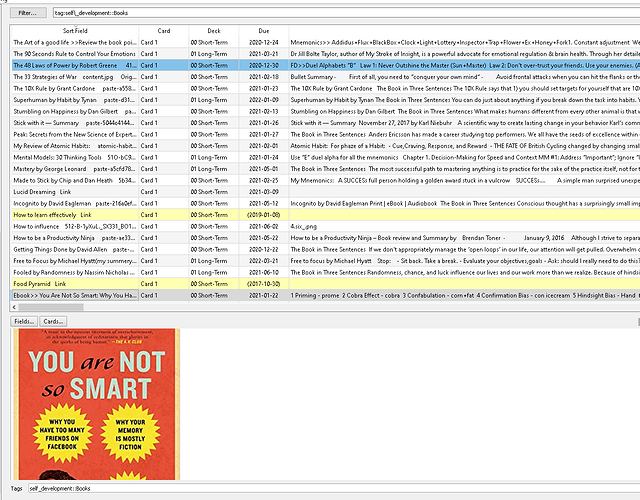This screenshot has height=500, width=640.
Task: Select 'Getting Things Done by David Allen' row
Action: point(325,249)
